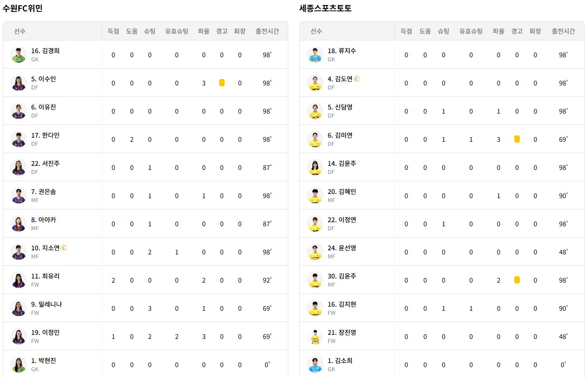The image size is (588, 378).
Task: Click 한다인's avatar
Action: point(19,139)
